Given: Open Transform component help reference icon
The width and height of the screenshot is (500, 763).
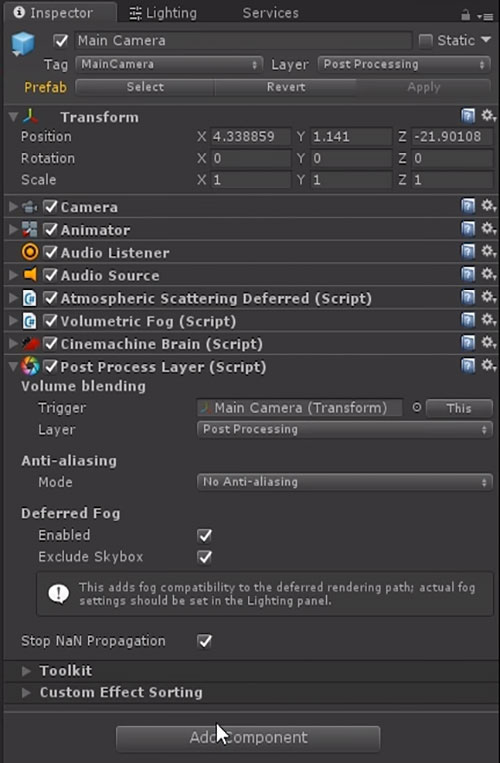Looking at the screenshot, I should click(468, 116).
